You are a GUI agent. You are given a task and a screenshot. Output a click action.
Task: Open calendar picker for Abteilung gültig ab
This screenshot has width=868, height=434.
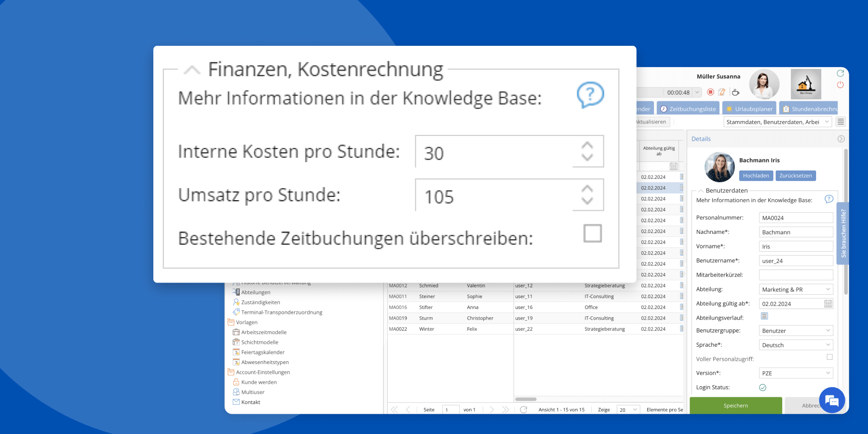click(x=828, y=304)
